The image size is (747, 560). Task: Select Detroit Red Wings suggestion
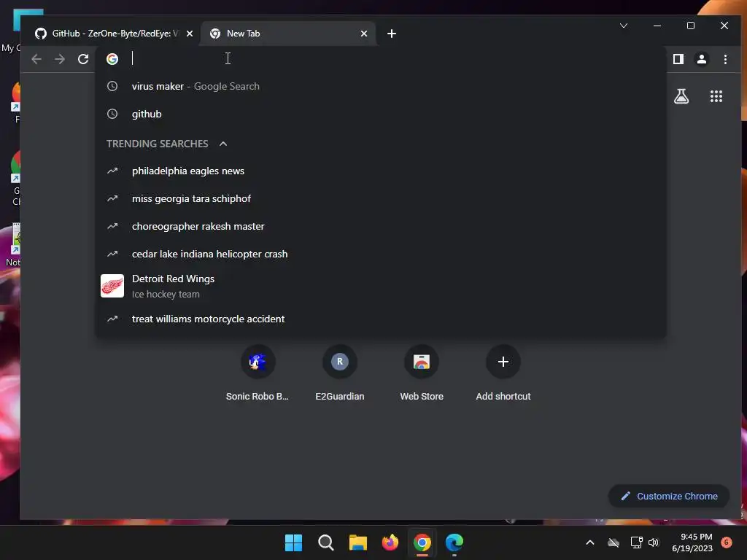(x=380, y=286)
